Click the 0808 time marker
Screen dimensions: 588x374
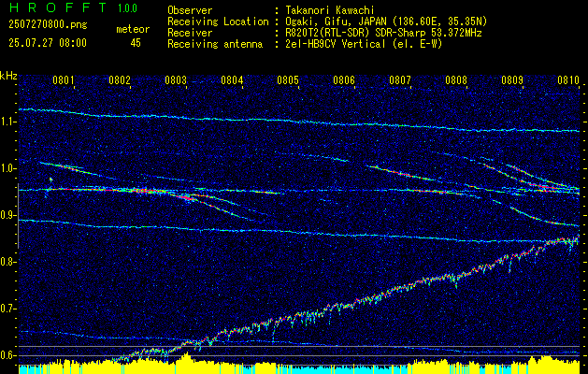click(x=456, y=80)
